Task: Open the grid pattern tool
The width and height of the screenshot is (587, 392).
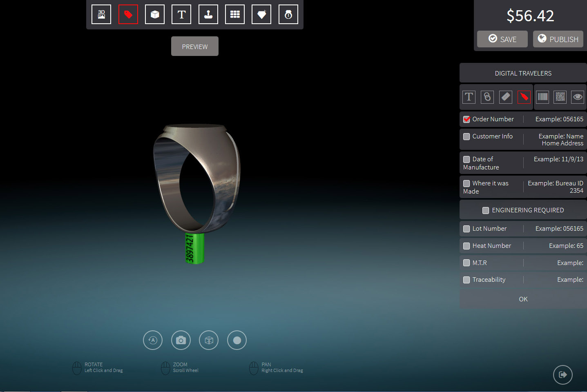Action: point(235,15)
